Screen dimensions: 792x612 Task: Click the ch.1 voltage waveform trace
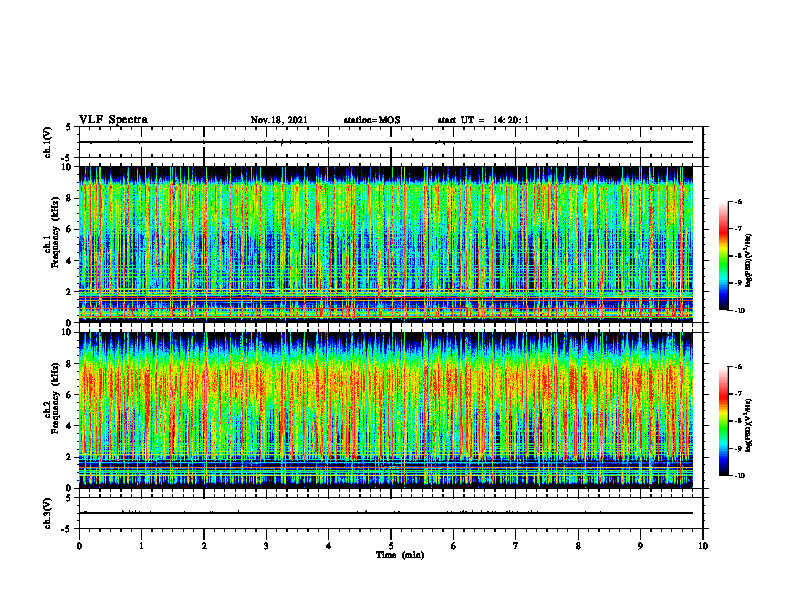point(386,142)
